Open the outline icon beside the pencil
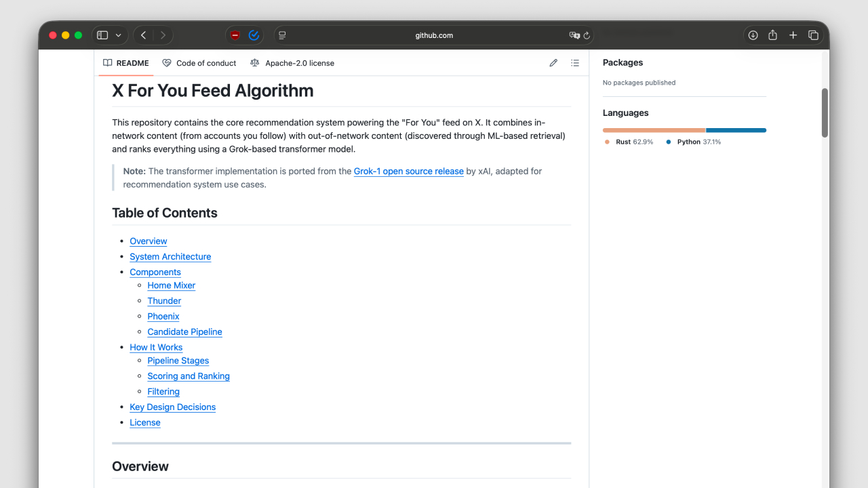868x488 pixels. coord(574,62)
